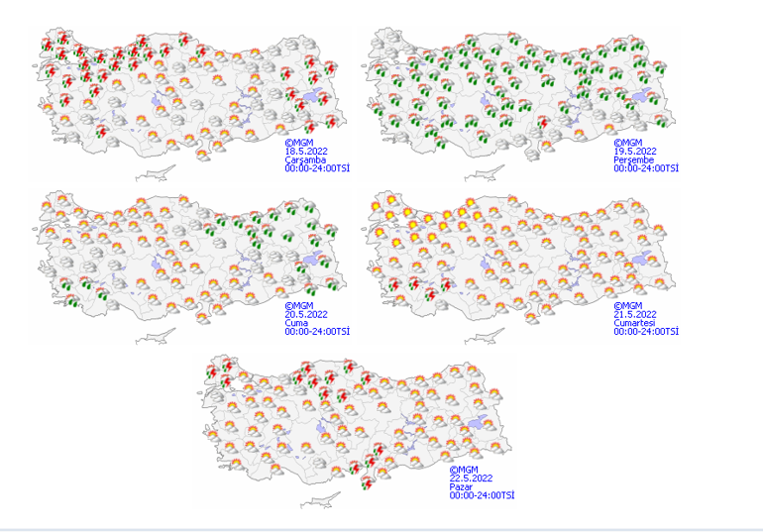Click Cyprus island outline on the 18.5.2022 map
Screen dimensions: 763x532
click(x=156, y=172)
